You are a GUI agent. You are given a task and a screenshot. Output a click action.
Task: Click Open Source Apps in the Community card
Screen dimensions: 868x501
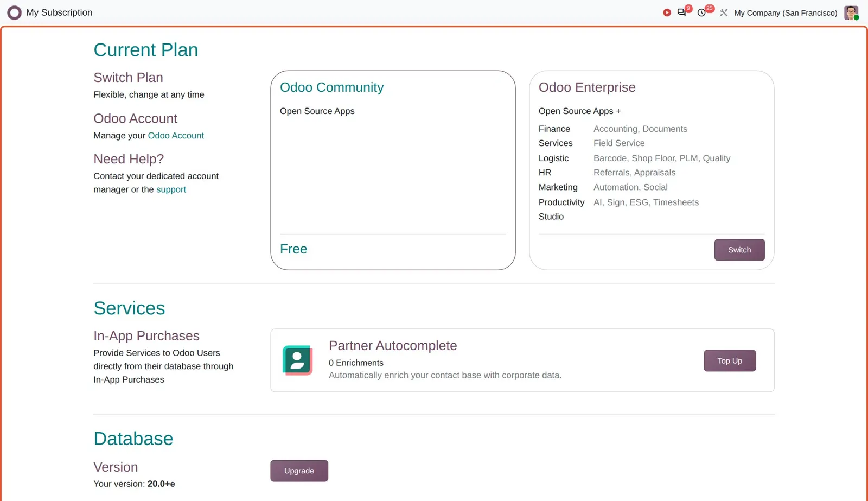tap(317, 111)
